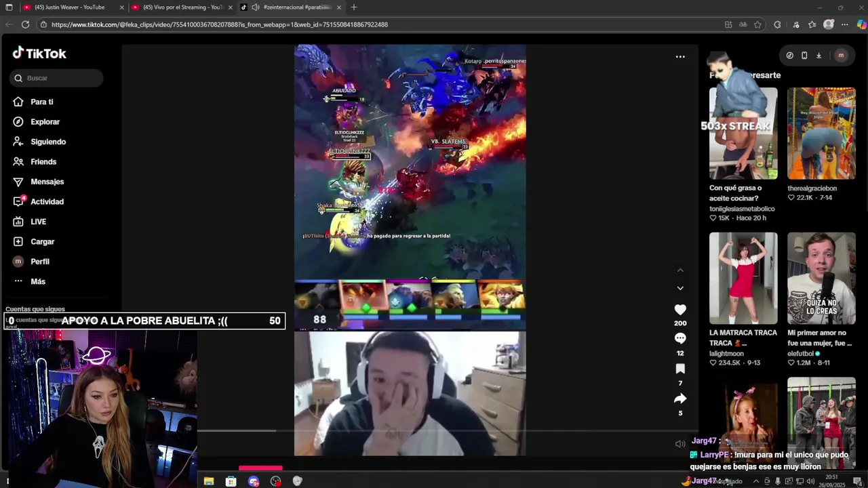This screenshot has width=868, height=488.
Task: Mute the TikTok tab audio icon
Action: click(x=255, y=7)
